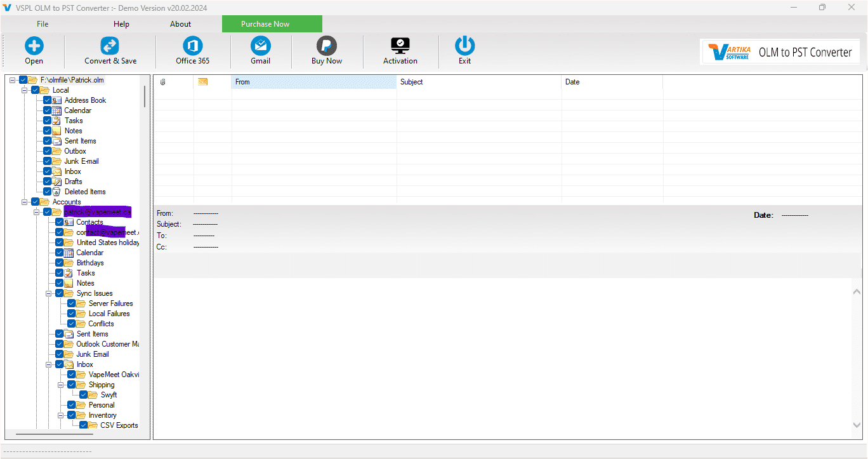The image size is (868, 459).
Task: Toggle the Junk E-mail checkbox
Action: [x=48, y=161]
